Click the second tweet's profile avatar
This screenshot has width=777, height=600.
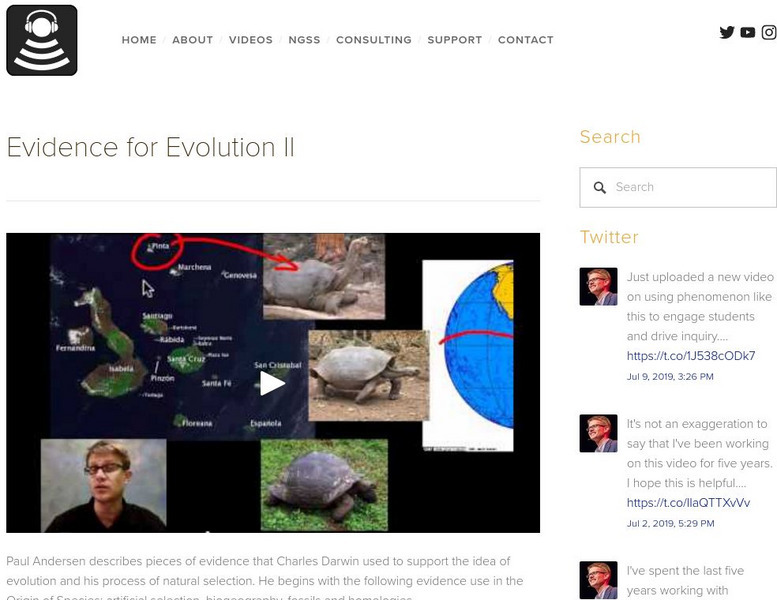tap(598, 433)
